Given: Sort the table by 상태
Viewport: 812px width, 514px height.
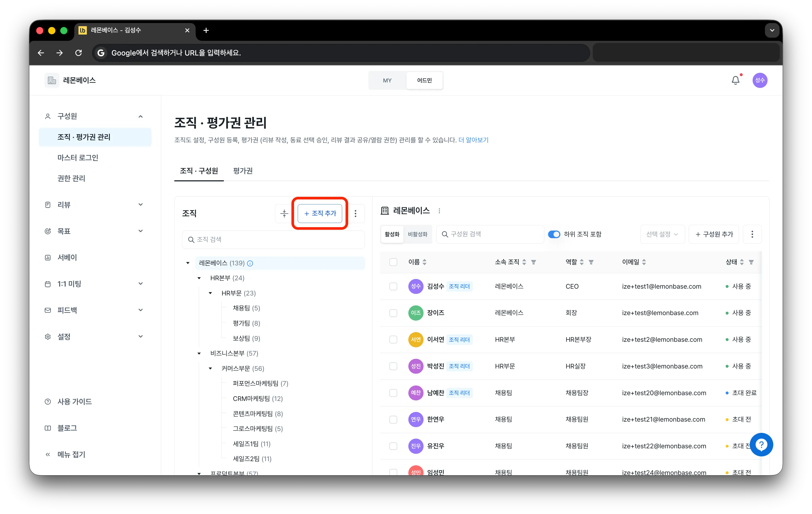Looking at the screenshot, I should click(x=742, y=262).
